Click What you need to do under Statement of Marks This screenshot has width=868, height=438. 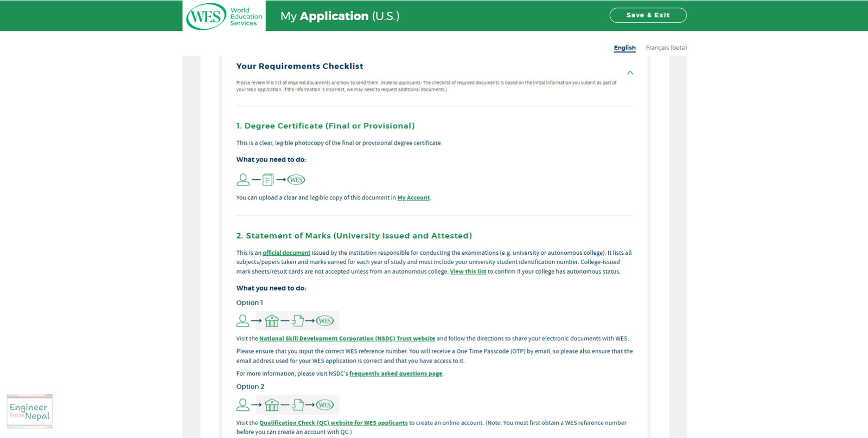(271, 288)
